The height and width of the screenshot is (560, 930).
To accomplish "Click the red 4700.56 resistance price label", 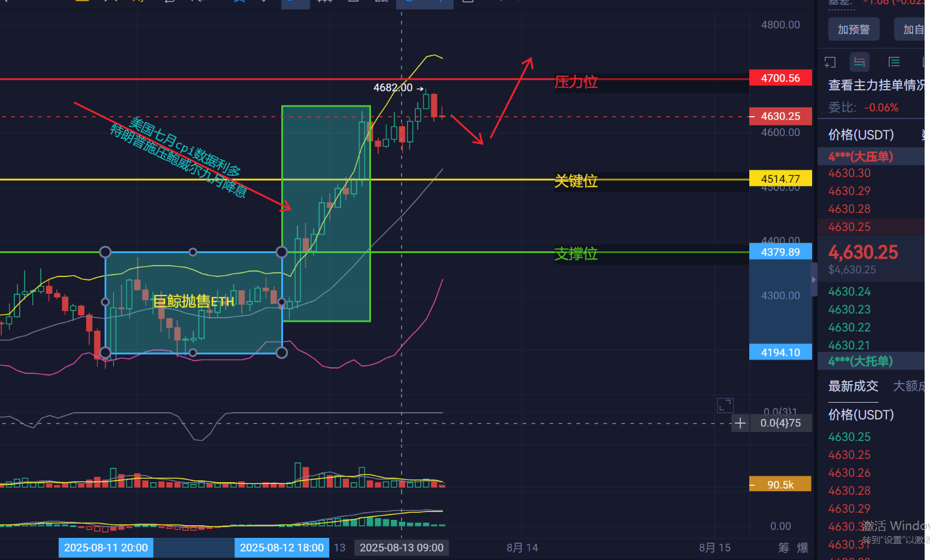I will (780, 78).
